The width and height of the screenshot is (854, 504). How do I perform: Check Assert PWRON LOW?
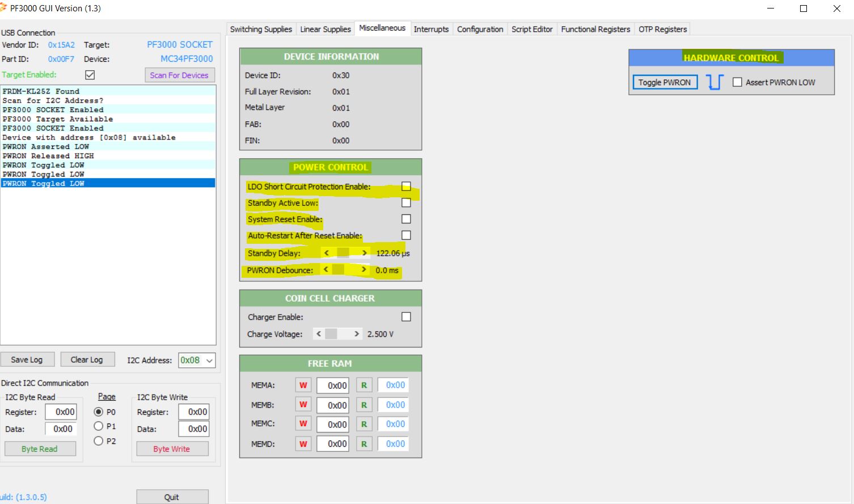pos(738,82)
